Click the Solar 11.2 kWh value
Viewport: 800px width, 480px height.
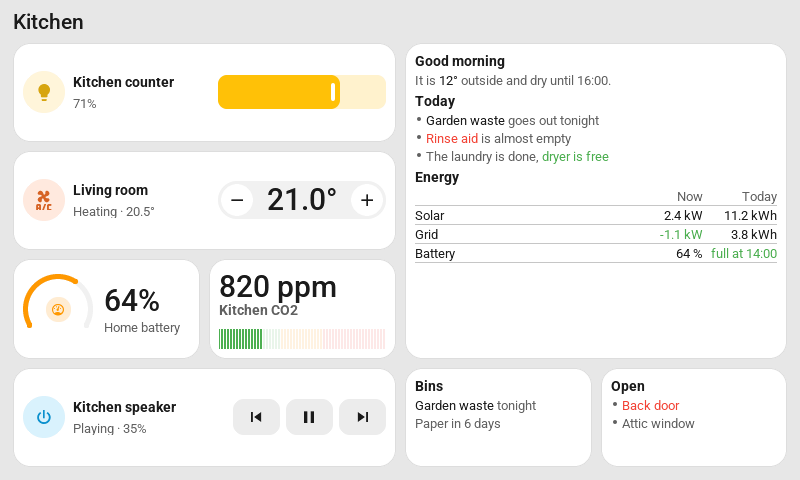pyautogui.click(x=751, y=216)
